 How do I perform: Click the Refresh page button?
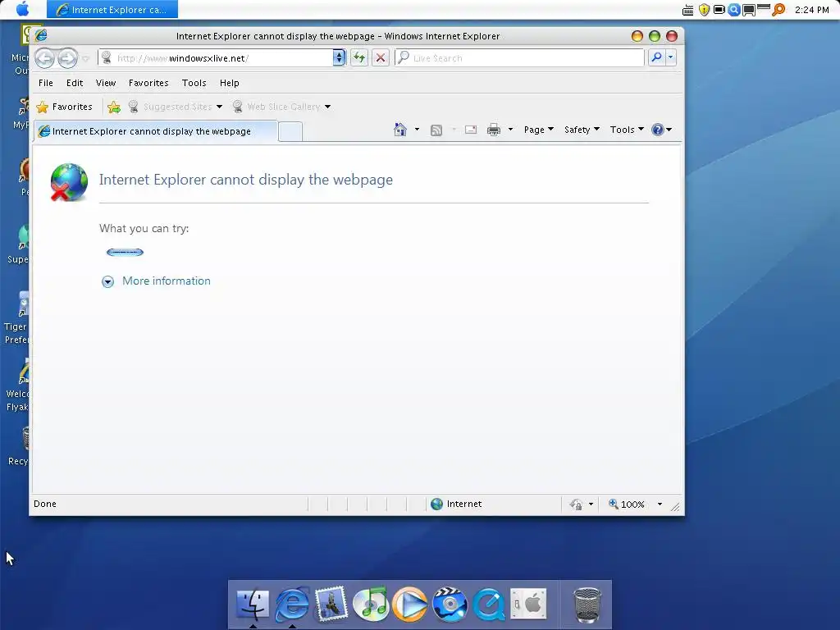pyautogui.click(x=359, y=58)
